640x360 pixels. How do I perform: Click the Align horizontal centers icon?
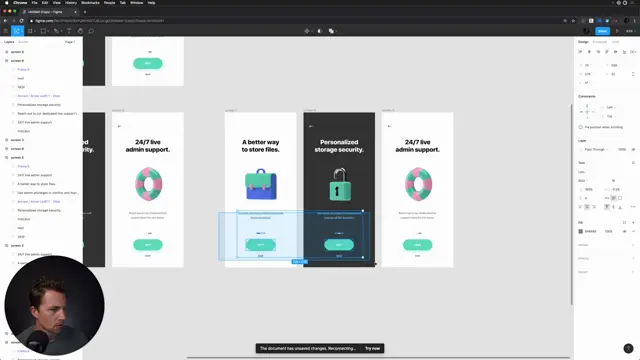[x=589, y=52]
